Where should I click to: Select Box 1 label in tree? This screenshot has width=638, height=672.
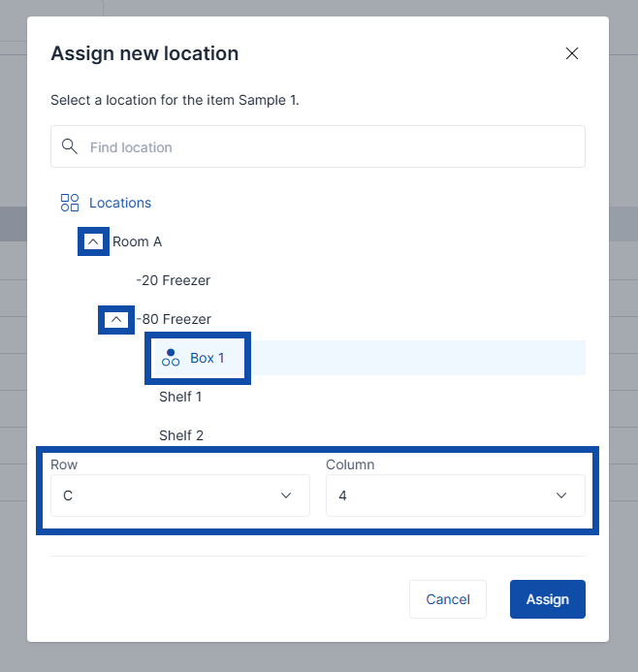207,358
